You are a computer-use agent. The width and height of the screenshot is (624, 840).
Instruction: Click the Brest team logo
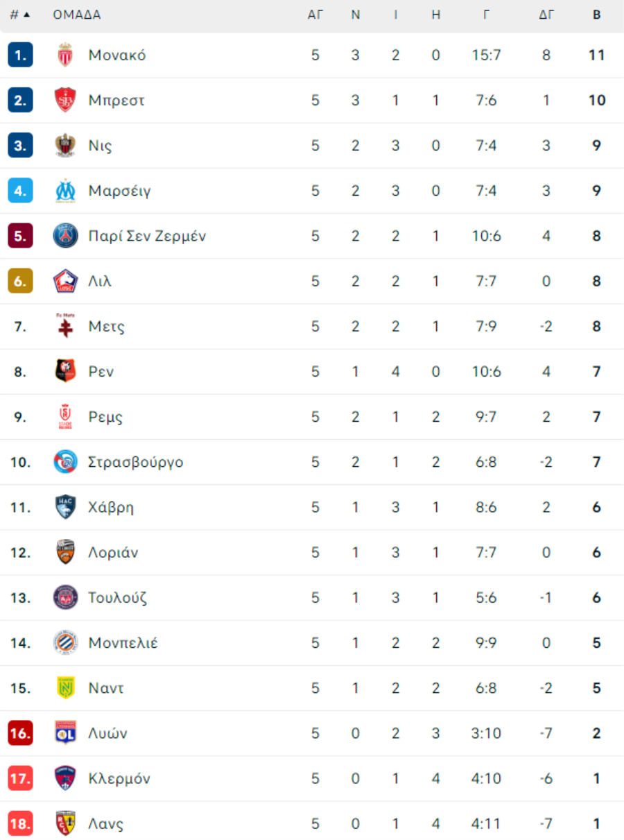[x=65, y=100]
